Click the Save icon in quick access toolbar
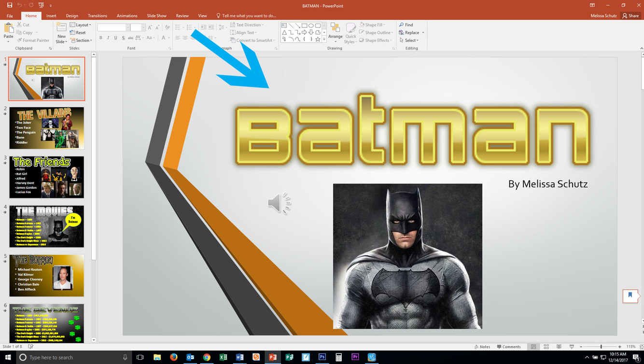The height and width of the screenshot is (364, 644). pos(10,5)
